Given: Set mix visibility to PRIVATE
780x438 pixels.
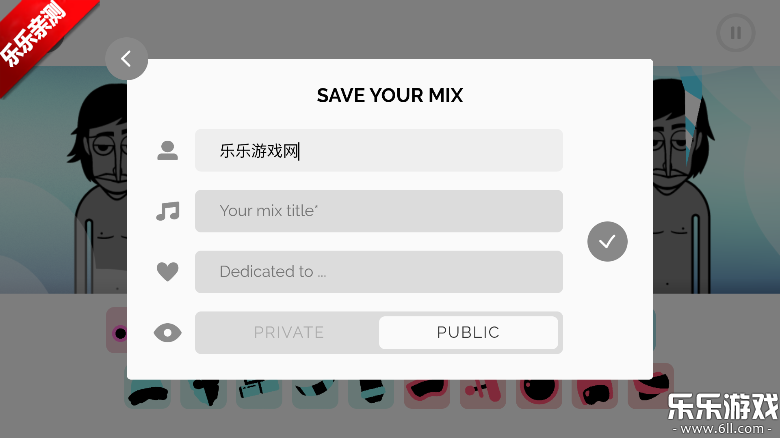Looking at the screenshot, I should 288,333.
